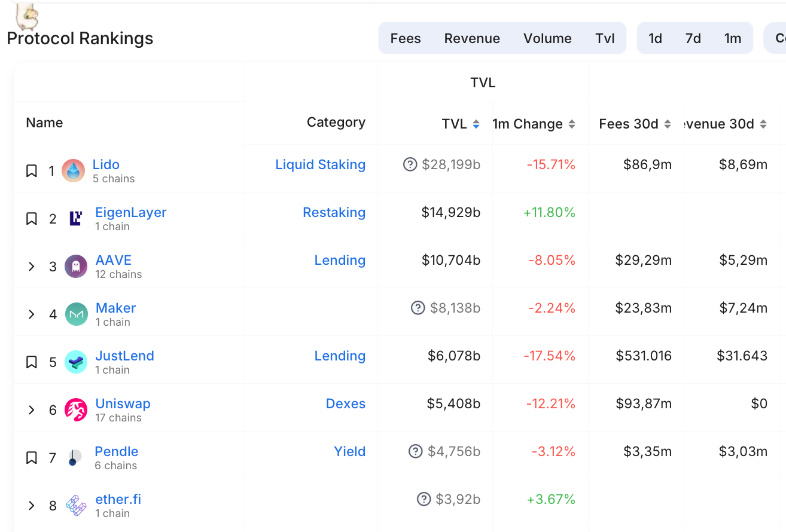Bookmark the Lido protocol row
The image size is (786, 532).
[32, 171]
